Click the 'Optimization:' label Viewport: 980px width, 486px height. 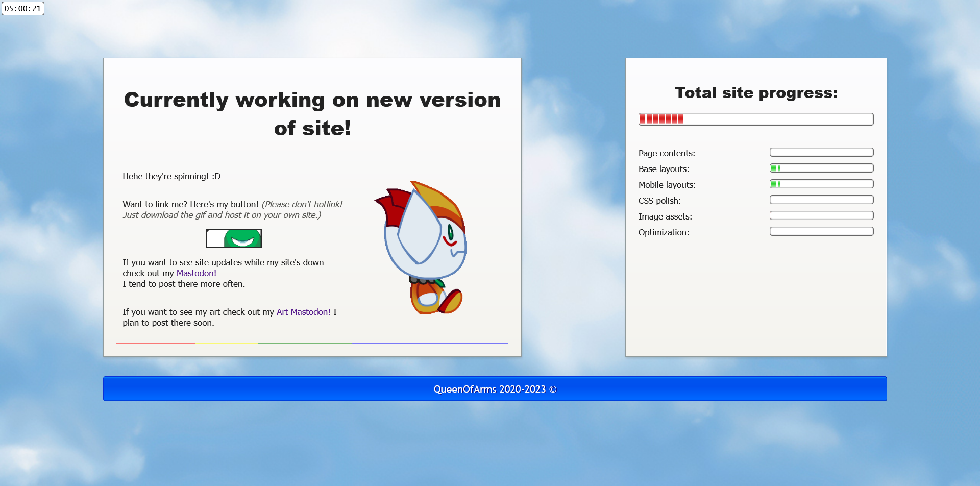(x=664, y=232)
